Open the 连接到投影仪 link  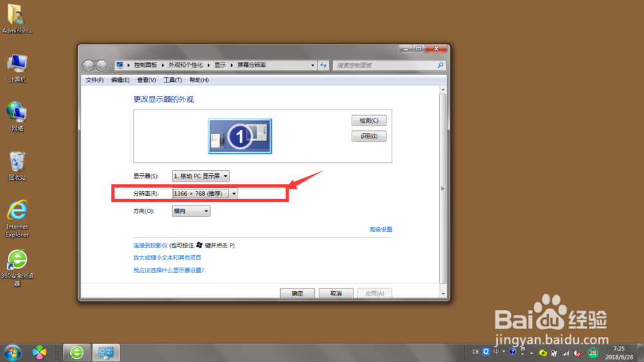tap(150, 245)
